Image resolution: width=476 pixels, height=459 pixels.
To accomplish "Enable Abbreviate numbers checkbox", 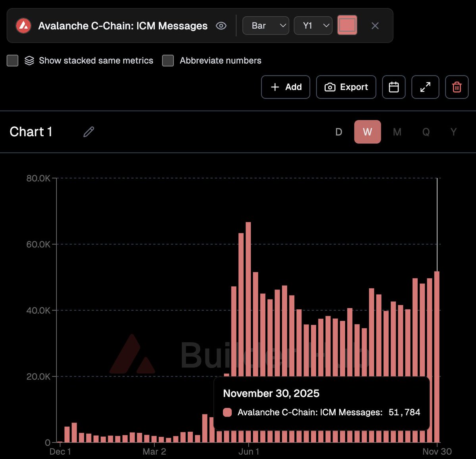I will pyautogui.click(x=168, y=61).
